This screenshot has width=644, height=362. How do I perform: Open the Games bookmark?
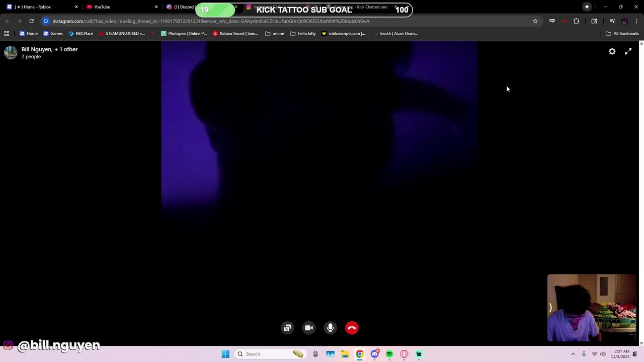point(53,34)
